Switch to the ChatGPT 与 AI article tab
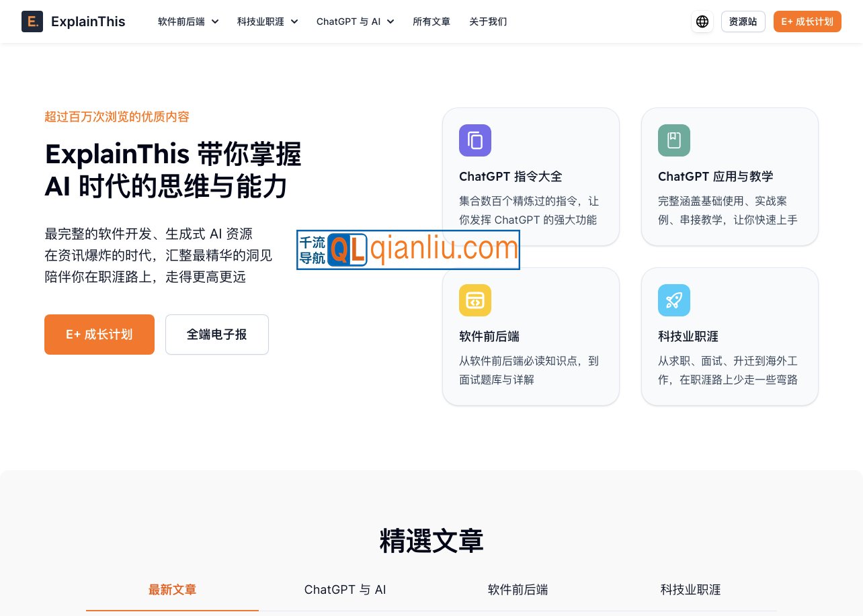This screenshot has height=616, width=863. (x=345, y=590)
